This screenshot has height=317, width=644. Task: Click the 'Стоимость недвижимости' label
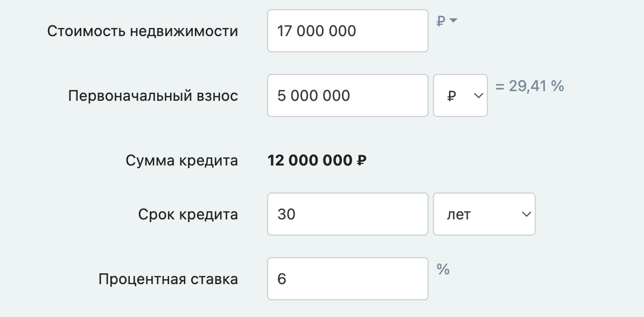(143, 31)
